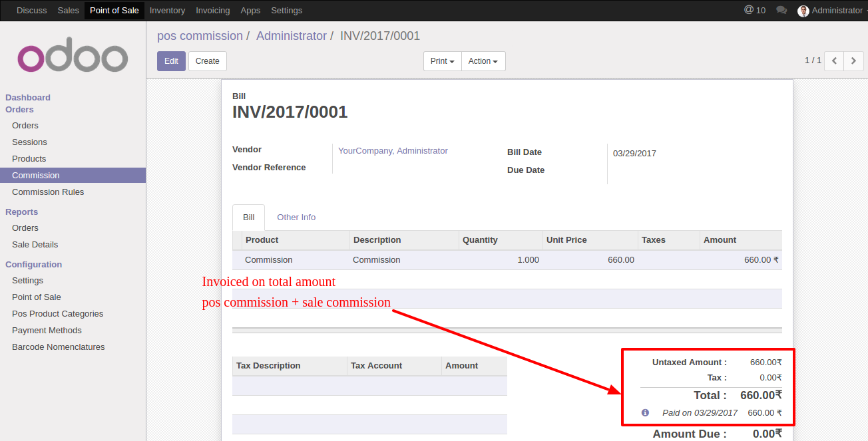
Task: Click the INV/2017/0001 bill number heading
Action: coord(290,112)
